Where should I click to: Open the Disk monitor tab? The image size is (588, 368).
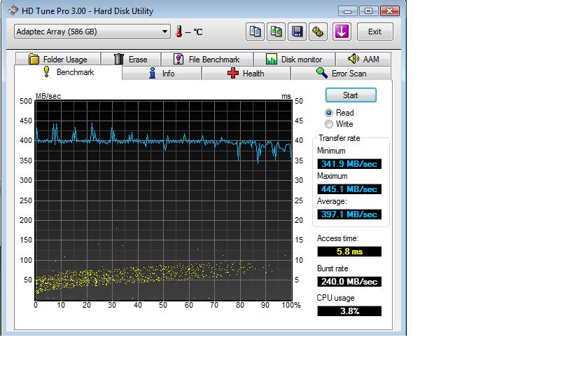coord(295,60)
